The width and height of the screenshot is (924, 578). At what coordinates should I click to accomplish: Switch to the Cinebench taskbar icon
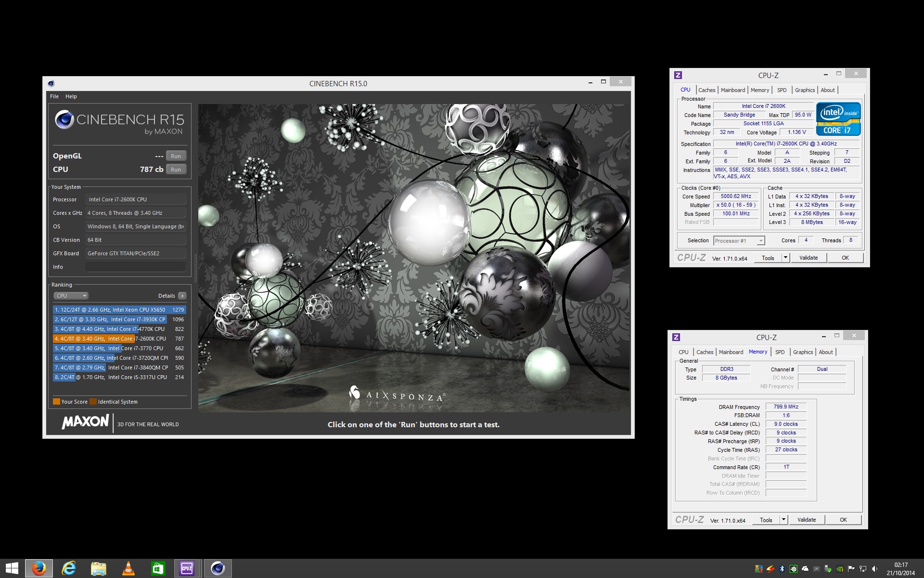click(x=218, y=568)
